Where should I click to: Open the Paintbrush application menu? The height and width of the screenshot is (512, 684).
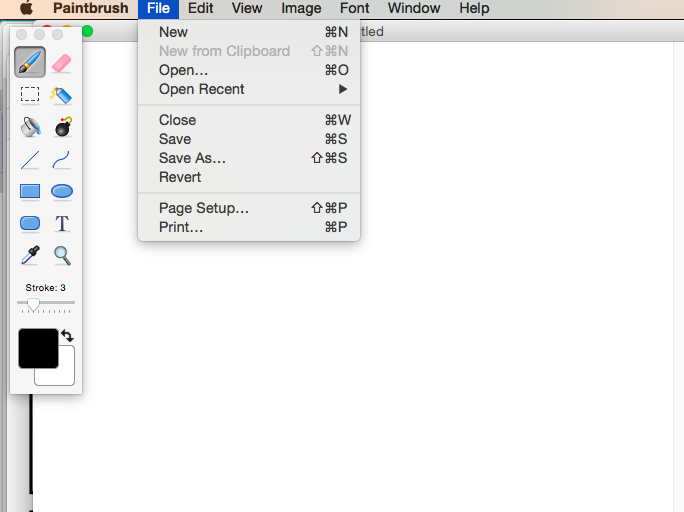[x=91, y=8]
